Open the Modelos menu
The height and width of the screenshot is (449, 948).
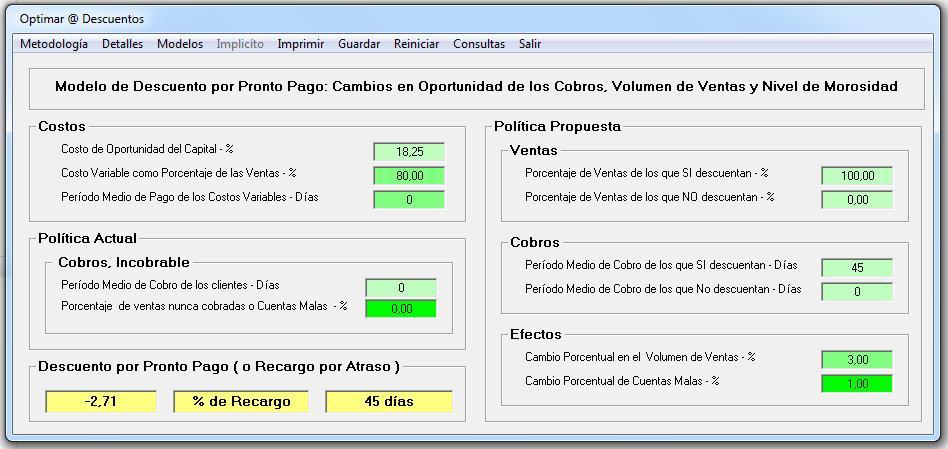[x=180, y=44]
